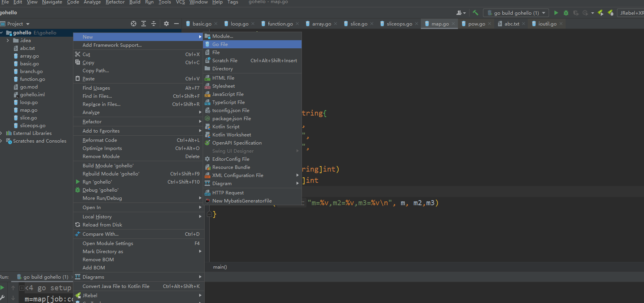644x303 pixels.
Task: Expand XML Configuration File submenu
Action: pyautogui.click(x=253, y=175)
